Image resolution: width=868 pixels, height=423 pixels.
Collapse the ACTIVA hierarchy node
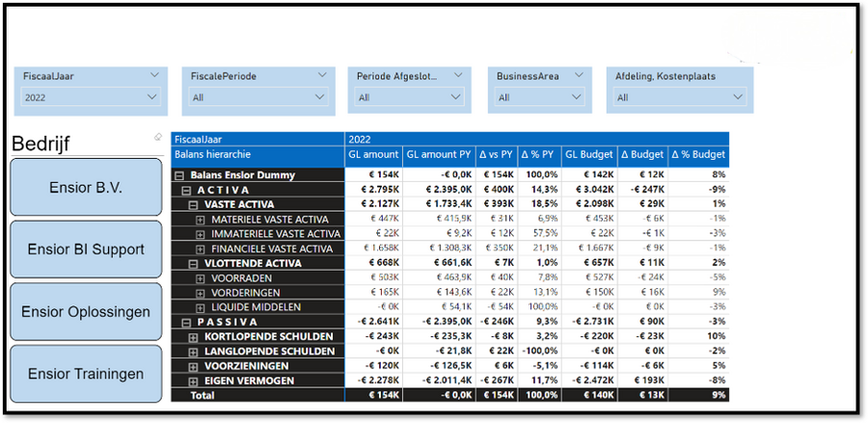pos(188,190)
